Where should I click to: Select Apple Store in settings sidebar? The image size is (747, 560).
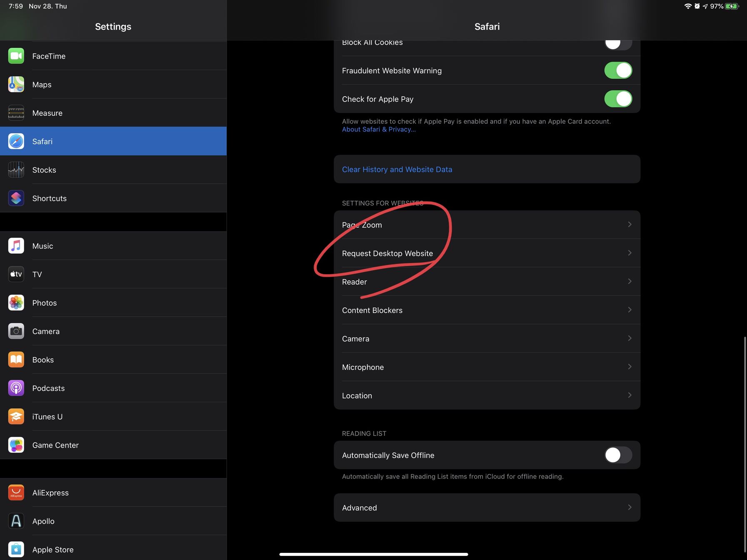tap(113, 548)
